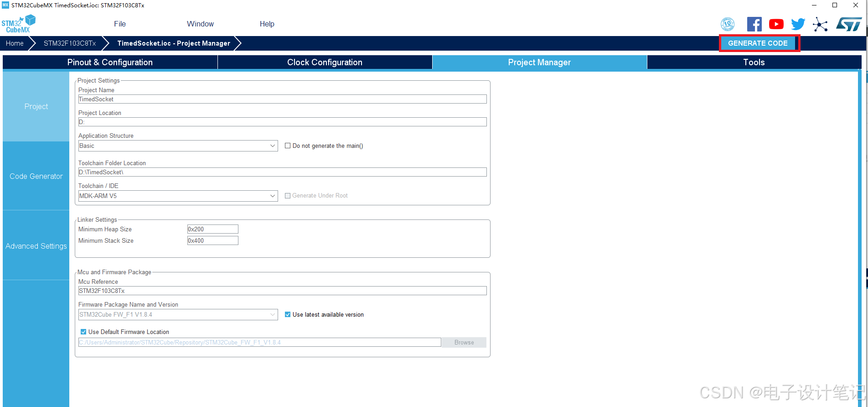Screen dimensions: 868x407
Task: Toggle Generate Under Root checkbox
Action: pyautogui.click(x=288, y=196)
